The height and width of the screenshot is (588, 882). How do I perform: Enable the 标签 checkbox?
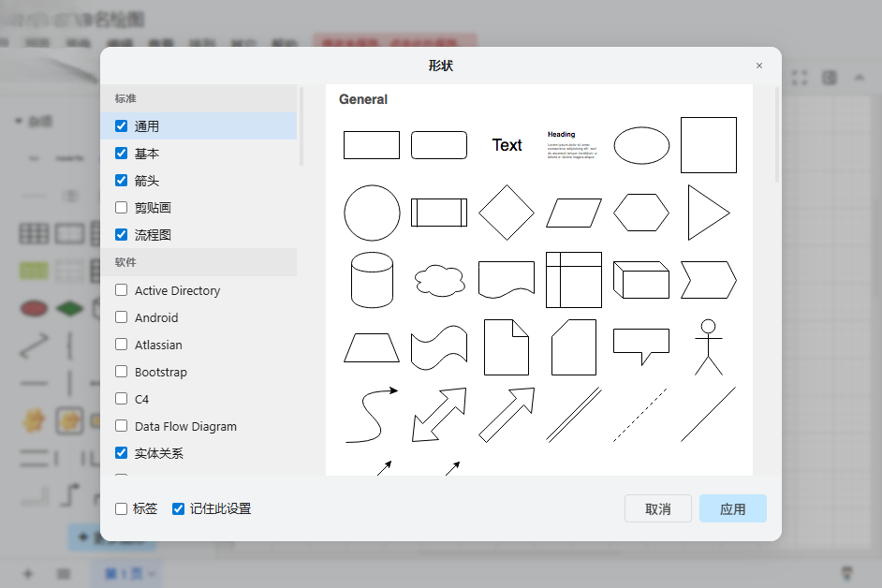point(121,508)
